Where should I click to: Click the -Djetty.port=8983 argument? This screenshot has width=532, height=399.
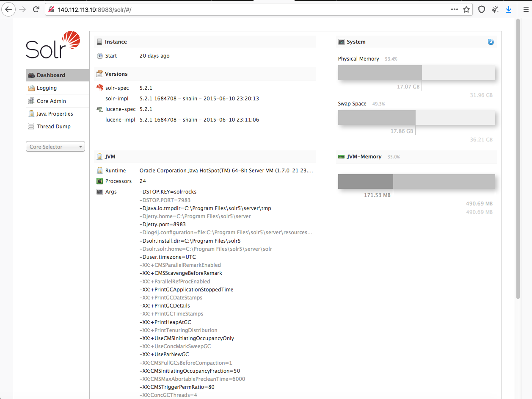click(163, 224)
